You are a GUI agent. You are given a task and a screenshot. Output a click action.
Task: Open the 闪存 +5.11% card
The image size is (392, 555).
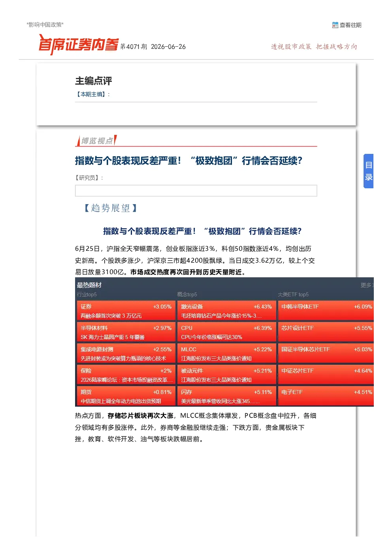226,396
